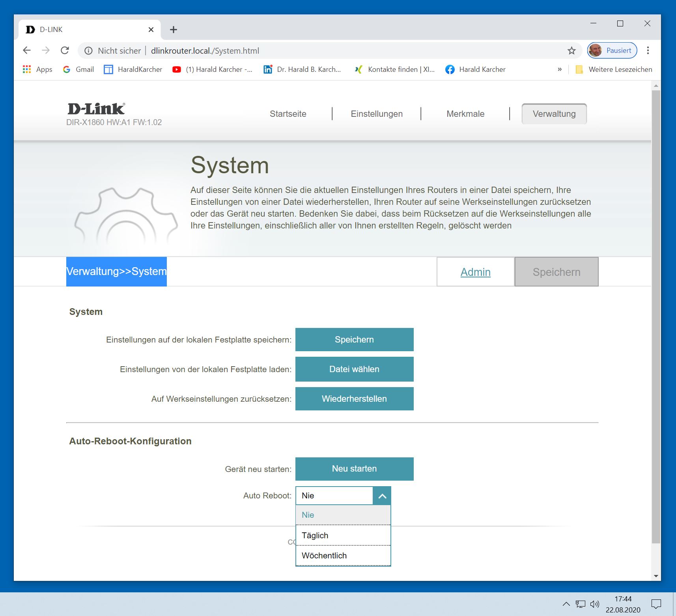
Task: Collapse the Auto Reboot dropdown arrow
Action: pyautogui.click(x=382, y=496)
